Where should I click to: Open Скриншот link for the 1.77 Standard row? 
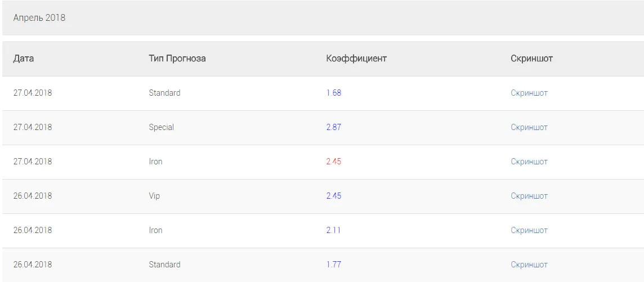coord(529,265)
